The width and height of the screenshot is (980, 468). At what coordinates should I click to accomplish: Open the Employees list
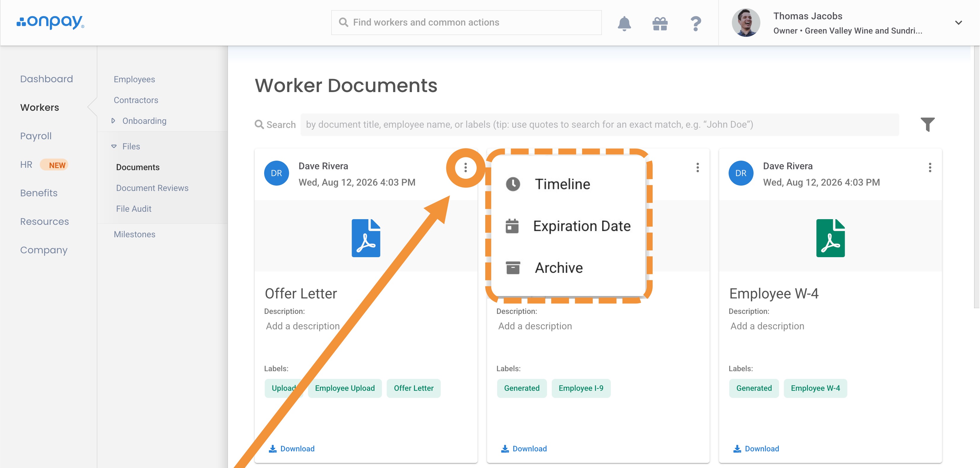tap(134, 79)
